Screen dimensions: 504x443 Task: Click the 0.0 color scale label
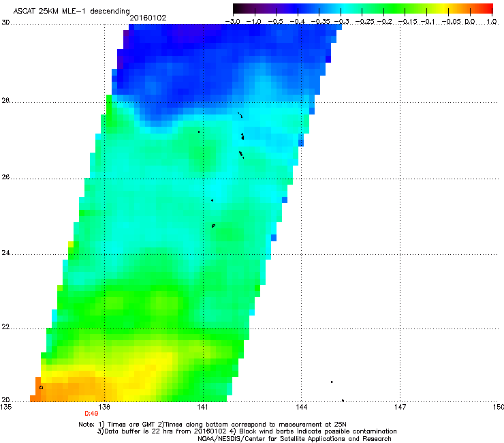(470, 22)
